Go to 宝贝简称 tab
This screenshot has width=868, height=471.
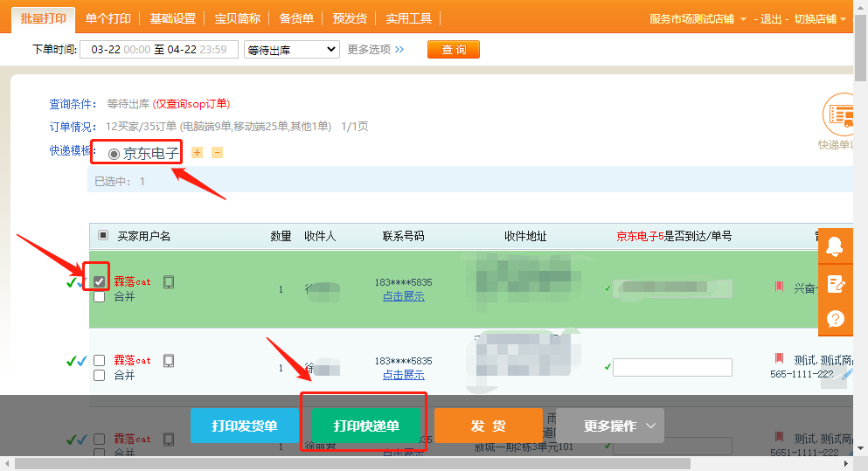click(x=238, y=19)
